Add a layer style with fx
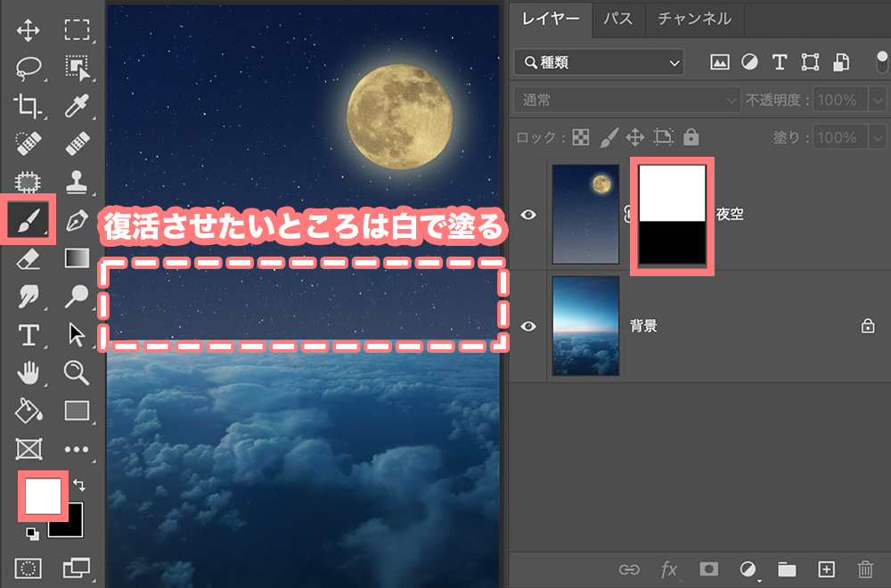Image resolution: width=891 pixels, height=588 pixels. point(669,569)
